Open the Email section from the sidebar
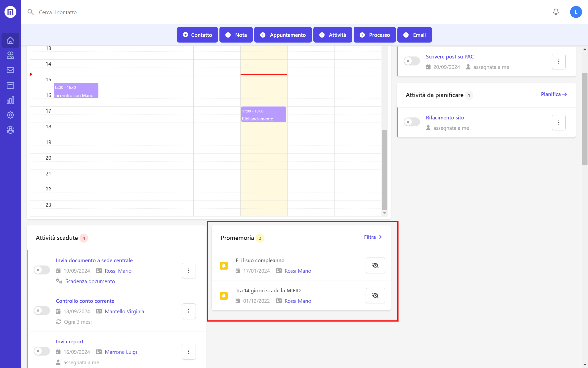Viewport: 588px width, 368px height. coord(10,70)
